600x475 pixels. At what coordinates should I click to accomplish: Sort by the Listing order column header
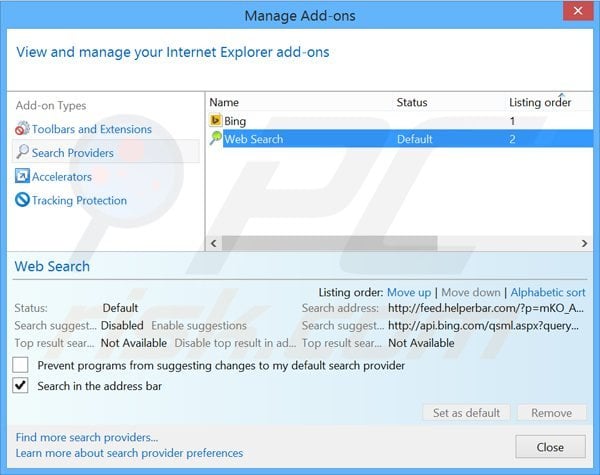click(x=540, y=102)
